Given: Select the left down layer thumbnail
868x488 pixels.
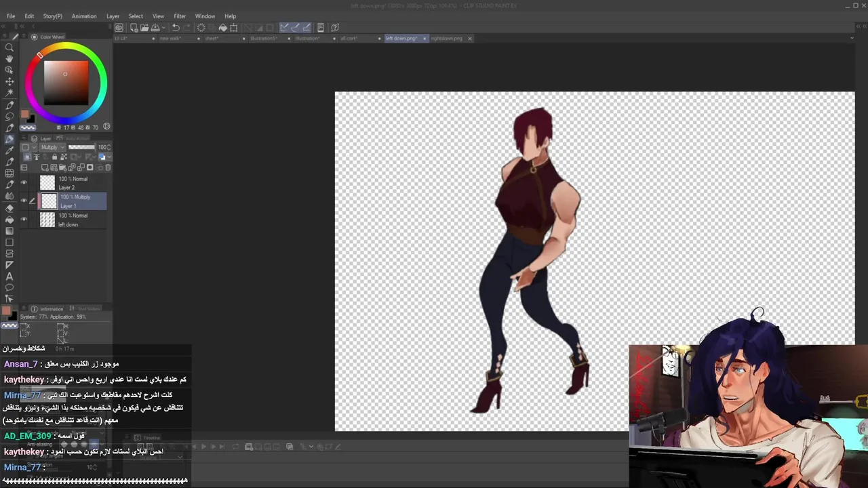Looking at the screenshot, I should tap(47, 220).
